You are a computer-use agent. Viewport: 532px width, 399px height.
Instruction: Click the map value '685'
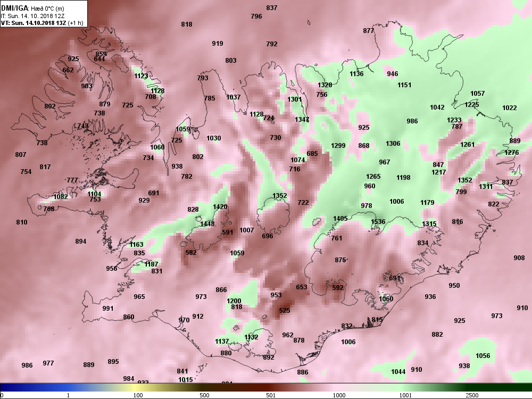pyautogui.click(x=312, y=153)
